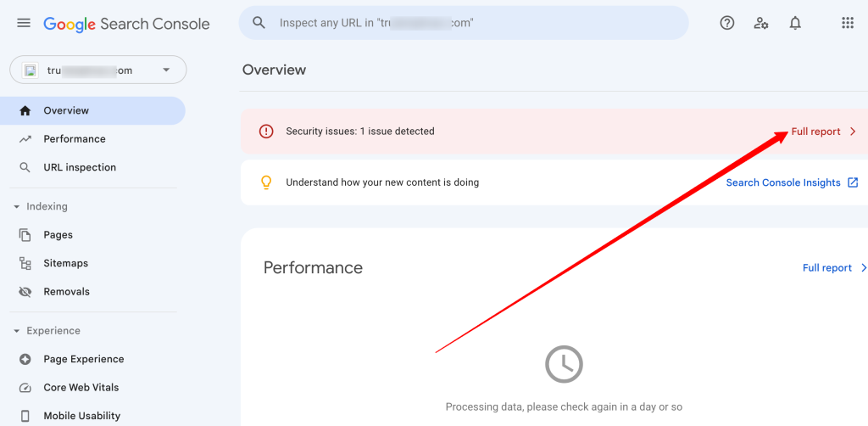Focus the Inspect any URL search field

click(464, 23)
